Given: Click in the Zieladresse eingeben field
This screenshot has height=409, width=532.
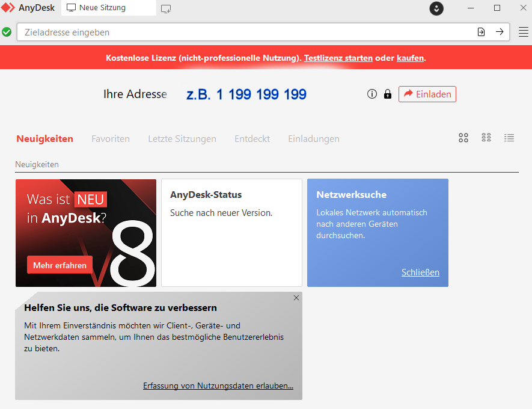Looking at the screenshot, I should click(240, 32).
